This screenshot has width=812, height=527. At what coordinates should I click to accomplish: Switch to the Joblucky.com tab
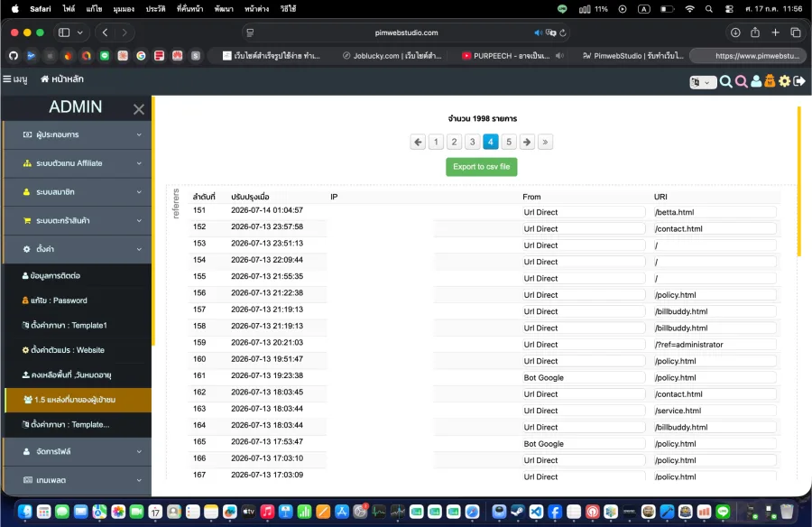coord(392,55)
